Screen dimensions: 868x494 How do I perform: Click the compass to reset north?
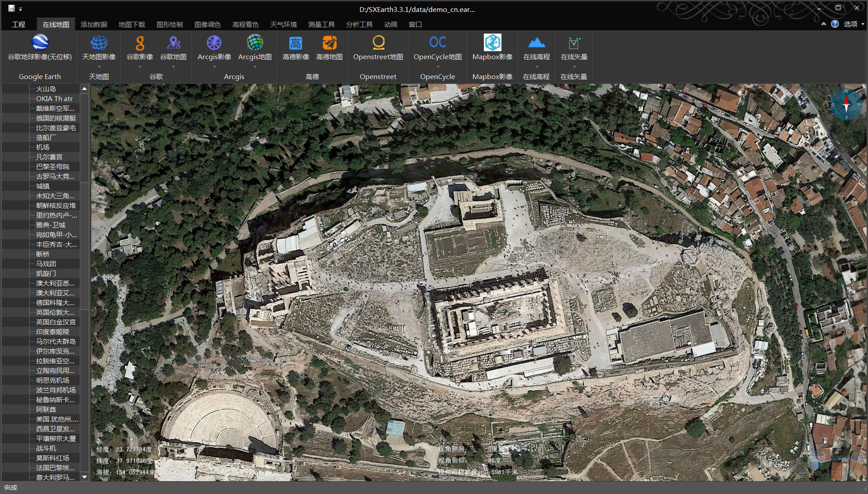pos(846,105)
